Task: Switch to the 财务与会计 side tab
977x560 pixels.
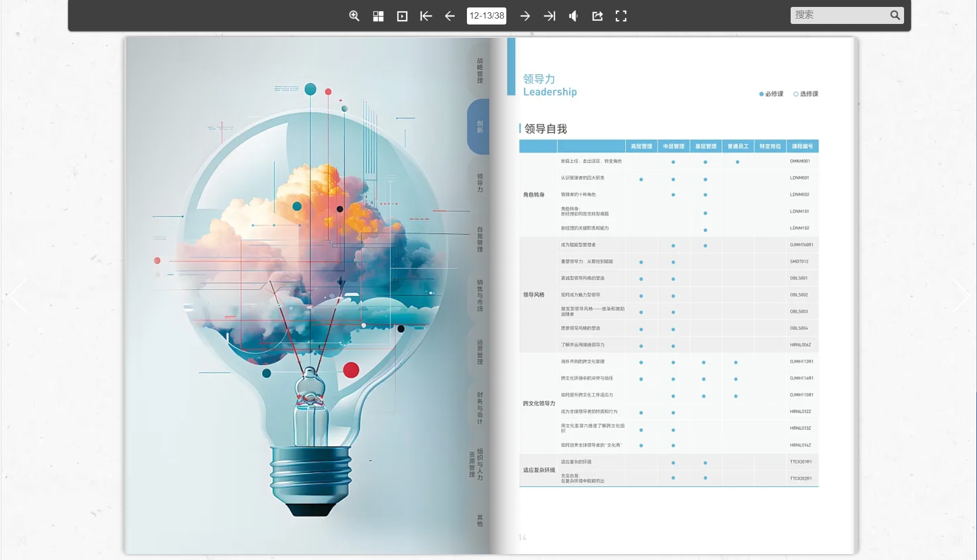Action: [480, 408]
